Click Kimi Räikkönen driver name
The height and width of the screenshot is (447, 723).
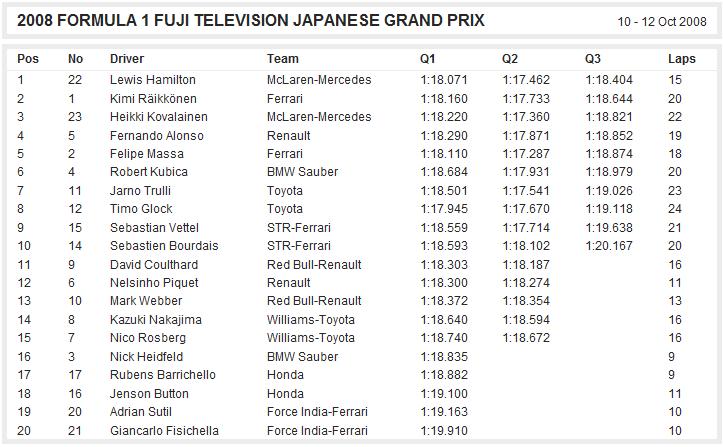pyautogui.click(x=153, y=99)
